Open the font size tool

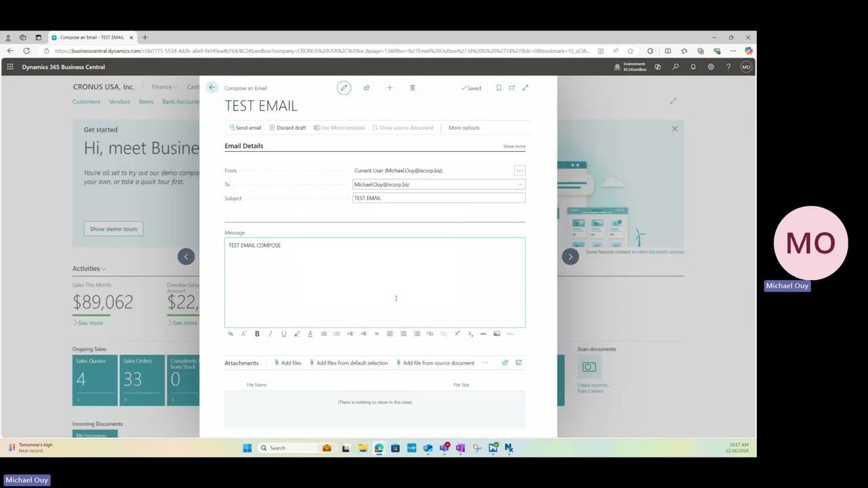point(231,333)
